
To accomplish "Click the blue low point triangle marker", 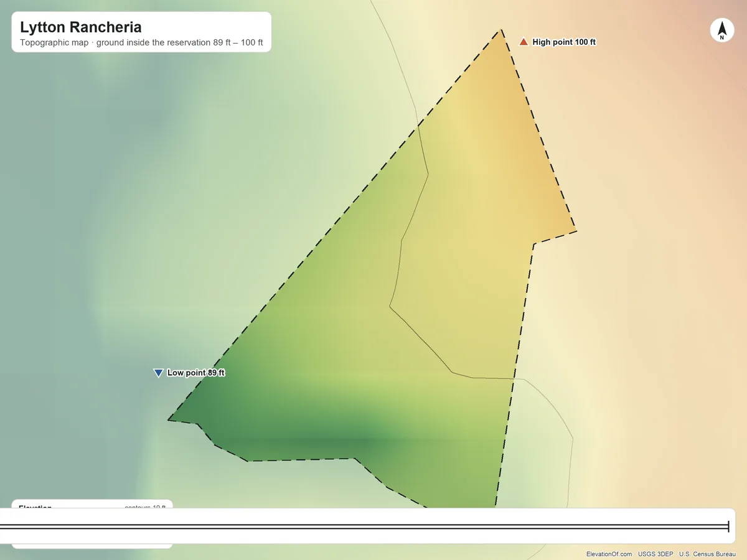I will tap(158, 373).
